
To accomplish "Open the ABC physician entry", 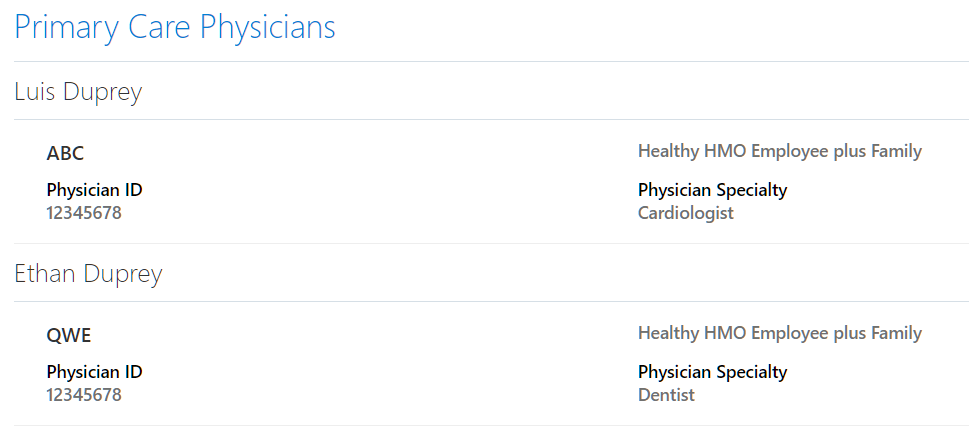I will coord(65,153).
